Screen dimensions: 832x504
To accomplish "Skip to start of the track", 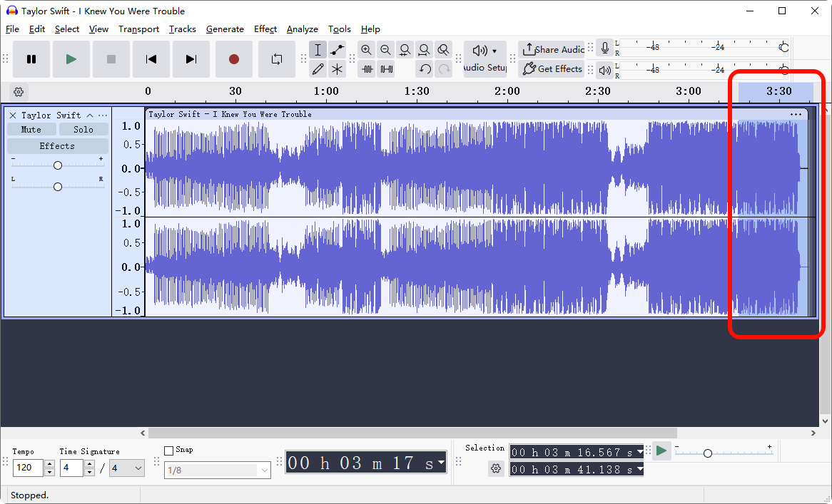I will coord(151,59).
